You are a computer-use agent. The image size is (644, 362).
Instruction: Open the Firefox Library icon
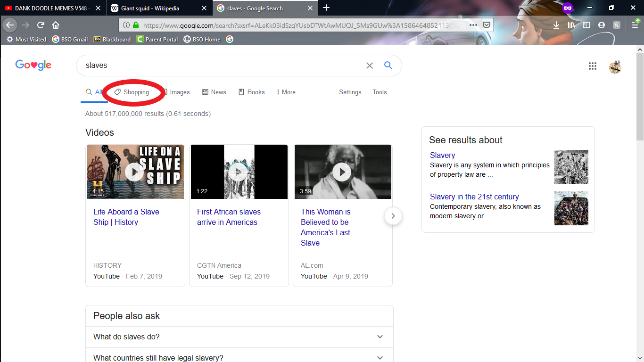pos(571,25)
